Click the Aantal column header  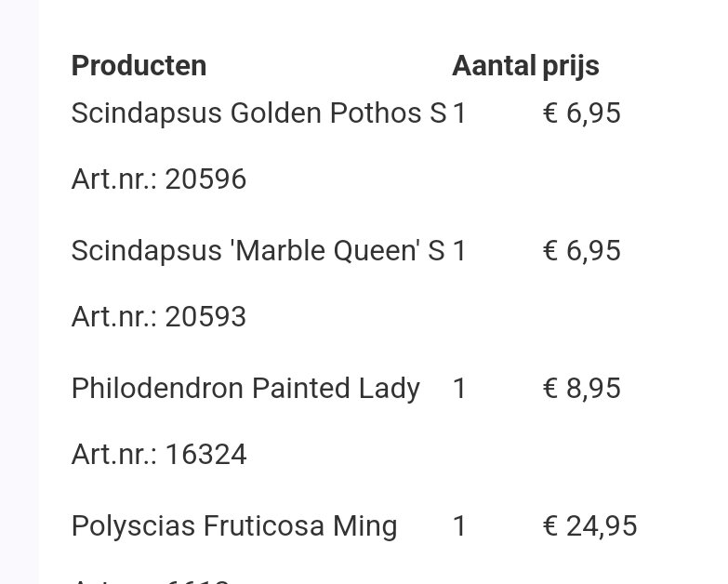pyautogui.click(x=494, y=65)
